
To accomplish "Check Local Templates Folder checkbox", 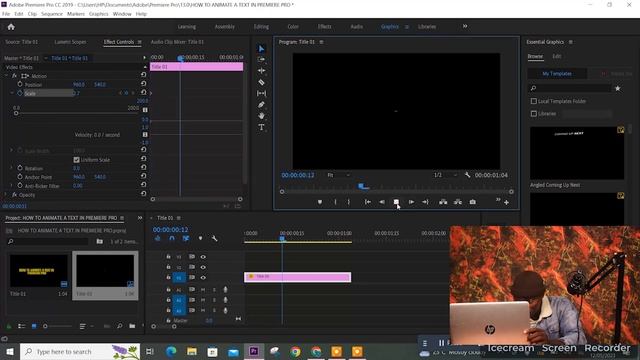I will point(533,101).
